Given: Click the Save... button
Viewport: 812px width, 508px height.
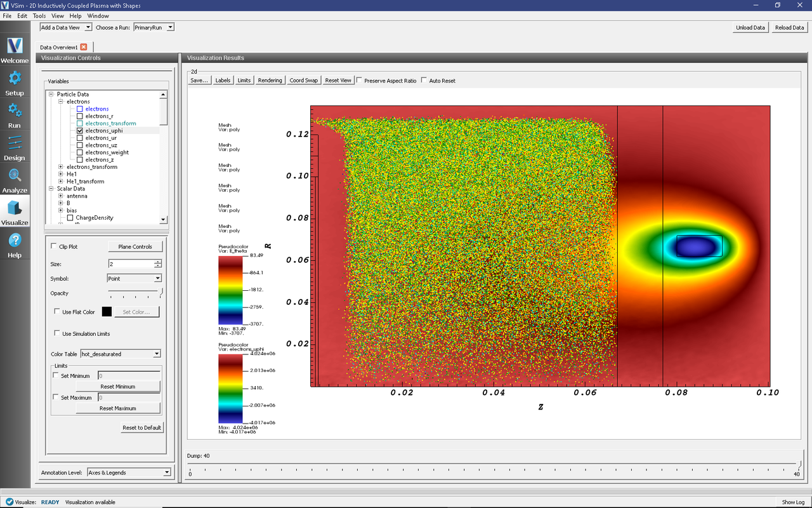Looking at the screenshot, I should [x=199, y=81].
